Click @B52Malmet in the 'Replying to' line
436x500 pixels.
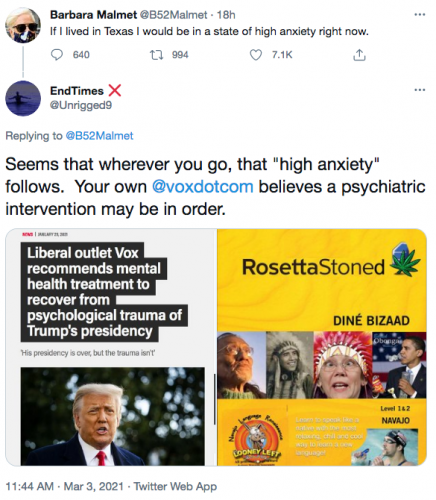click(x=99, y=136)
